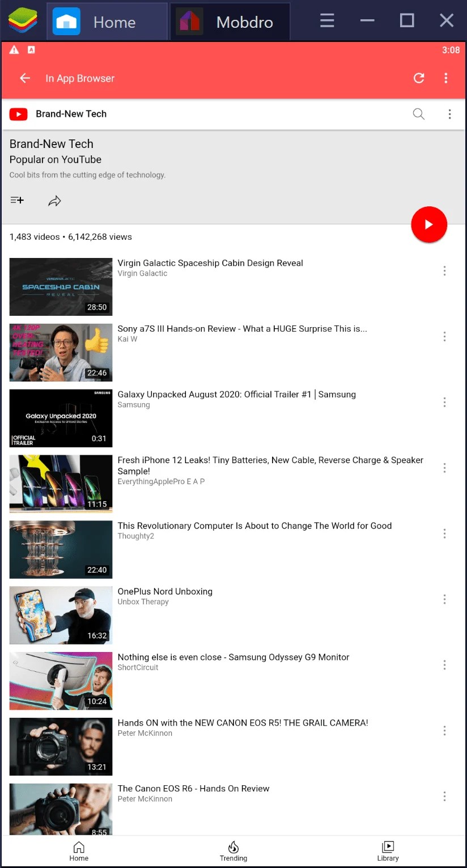
Task: Go to Home tab in bottom bar
Action: (x=79, y=851)
